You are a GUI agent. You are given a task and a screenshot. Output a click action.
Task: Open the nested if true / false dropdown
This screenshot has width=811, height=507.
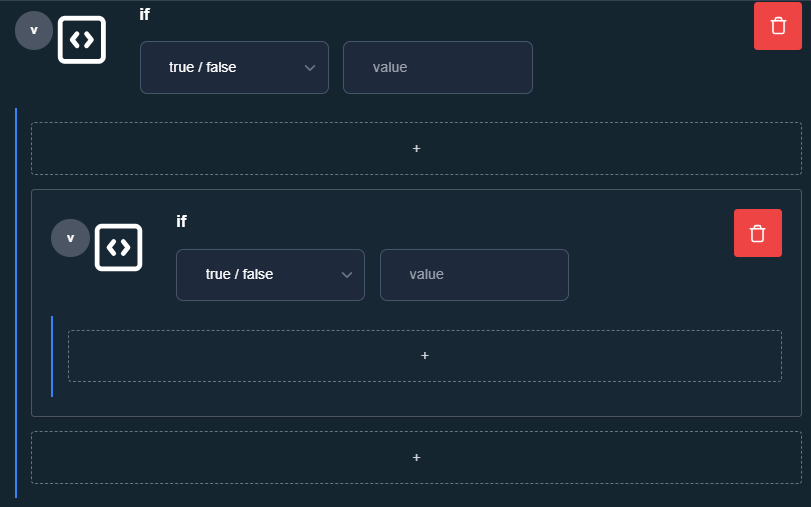tap(270, 275)
